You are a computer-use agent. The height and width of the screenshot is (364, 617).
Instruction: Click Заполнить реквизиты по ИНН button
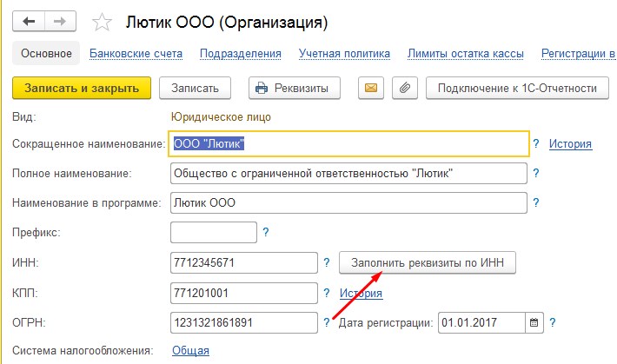tap(428, 262)
